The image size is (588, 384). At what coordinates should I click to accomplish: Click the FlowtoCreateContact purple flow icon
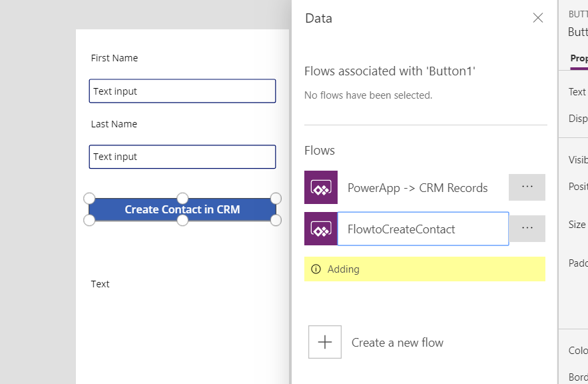321,229
